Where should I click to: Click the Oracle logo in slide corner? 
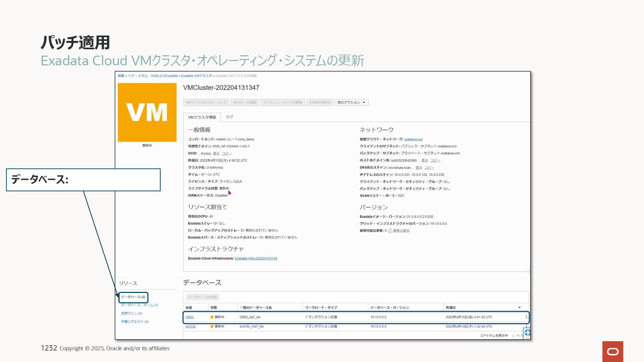tap(612, 351)
